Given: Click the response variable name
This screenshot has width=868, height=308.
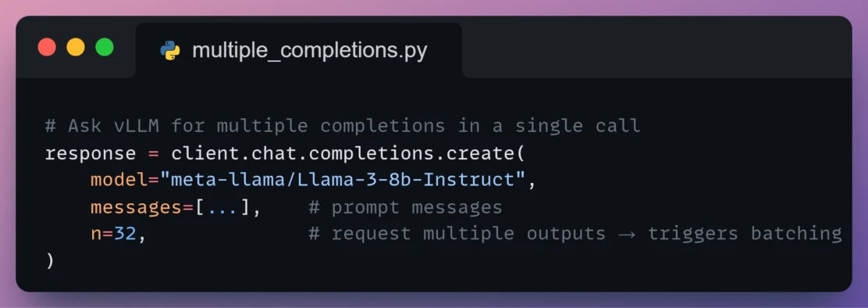Looking at the screenshot, I should click(91, 153).
